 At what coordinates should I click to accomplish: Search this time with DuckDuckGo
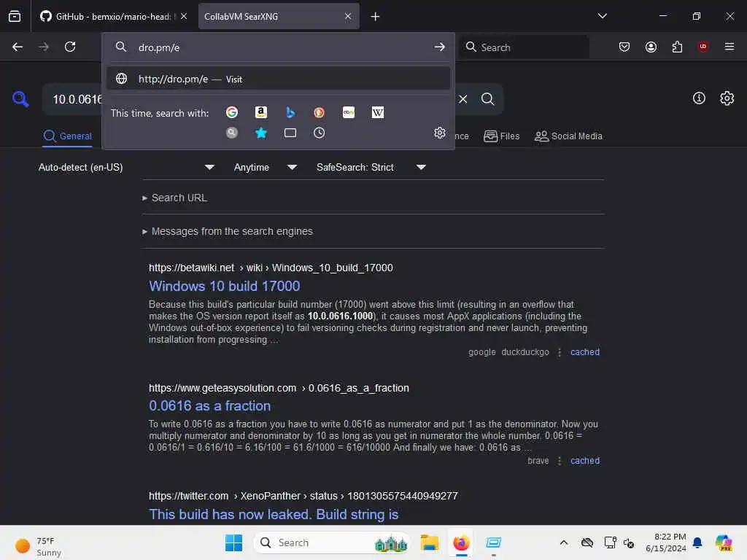click(320, 112)
